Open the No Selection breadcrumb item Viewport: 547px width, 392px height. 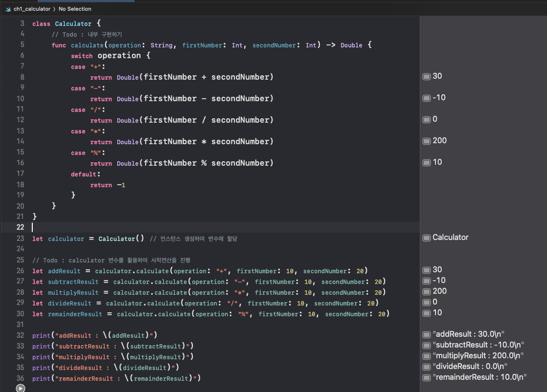click(x=75, y=9)
